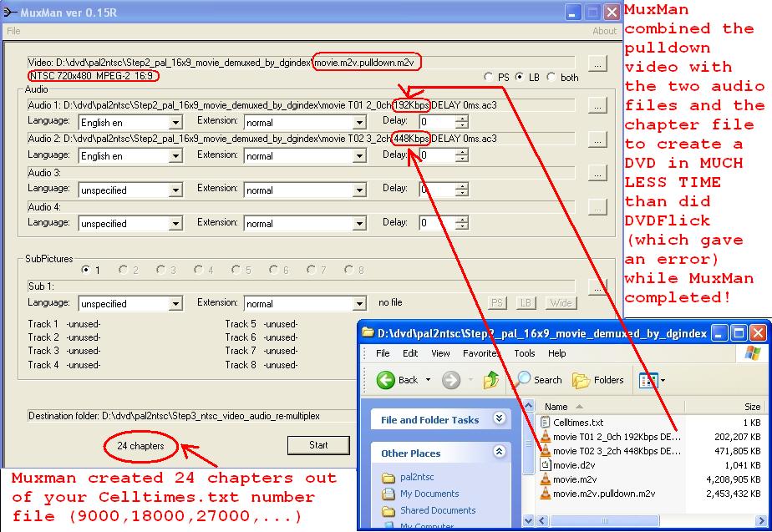Browse for the Audio 1 file
This screenshot has height=532, width=772.
tap(597, 105)
